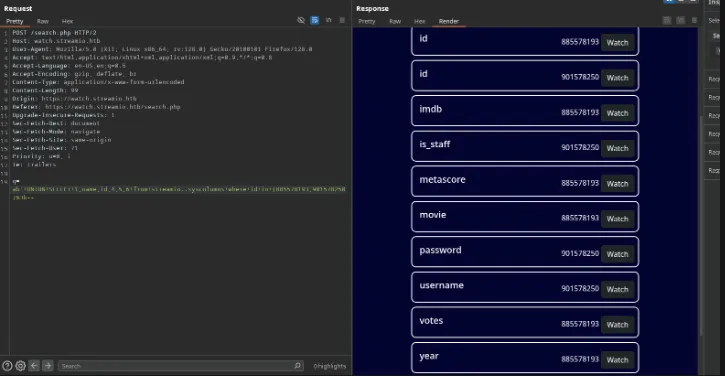Click the 'metascore' column name text
Screen dimensions: 725x376
coord(442,179)
